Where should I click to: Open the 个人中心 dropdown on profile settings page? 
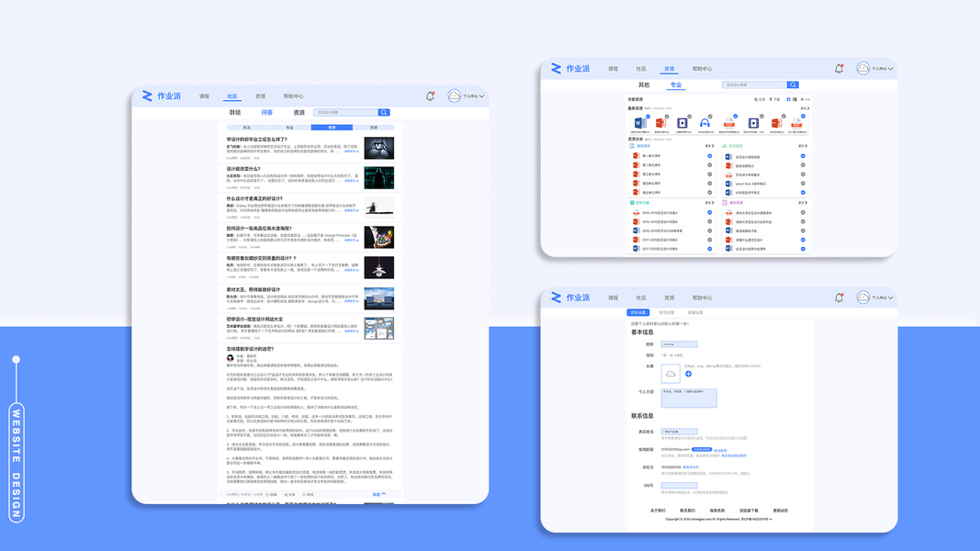click(882, 298)
